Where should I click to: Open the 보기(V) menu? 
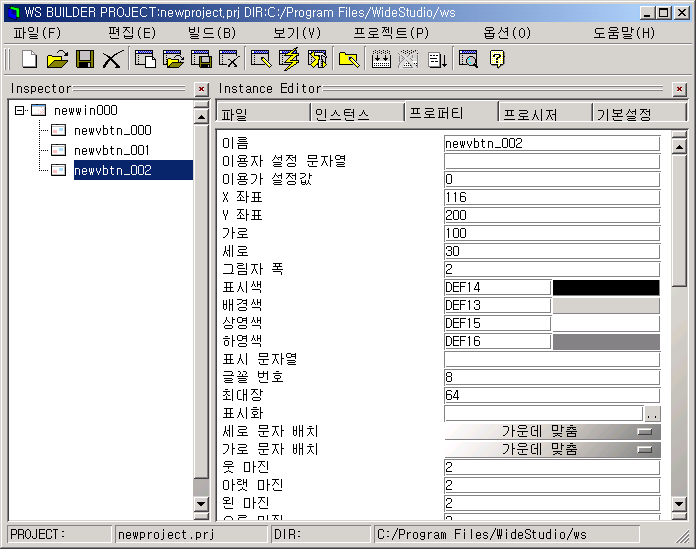(297, 33)
